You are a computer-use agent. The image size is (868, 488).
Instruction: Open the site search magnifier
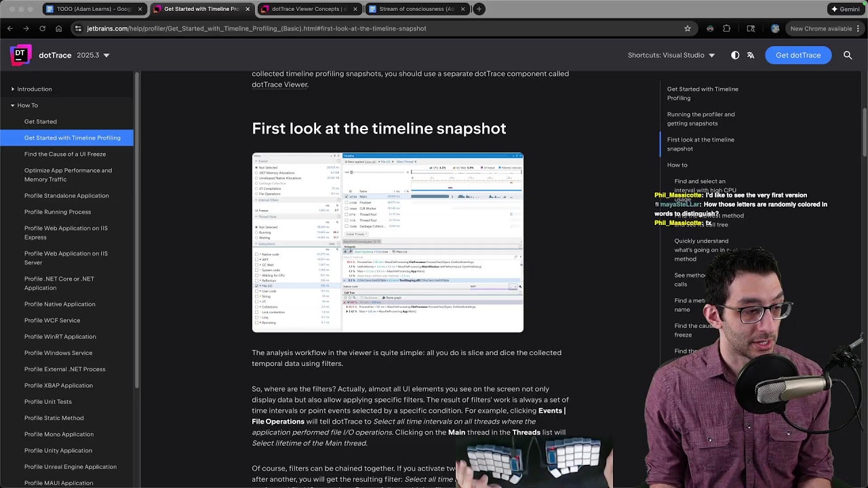pyautogui.click(x=848, y=55)
